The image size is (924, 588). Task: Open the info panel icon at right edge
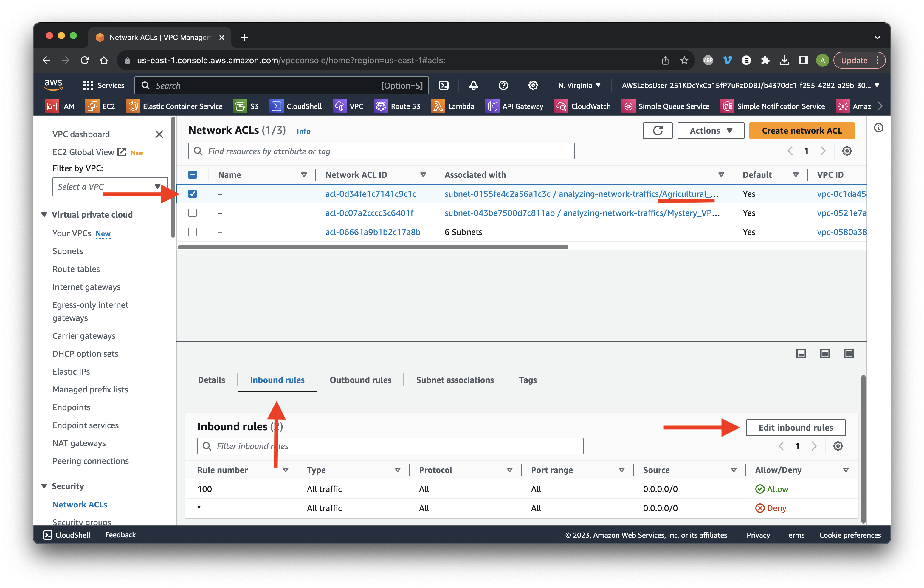pyautogui.click(x=878, y=128)
